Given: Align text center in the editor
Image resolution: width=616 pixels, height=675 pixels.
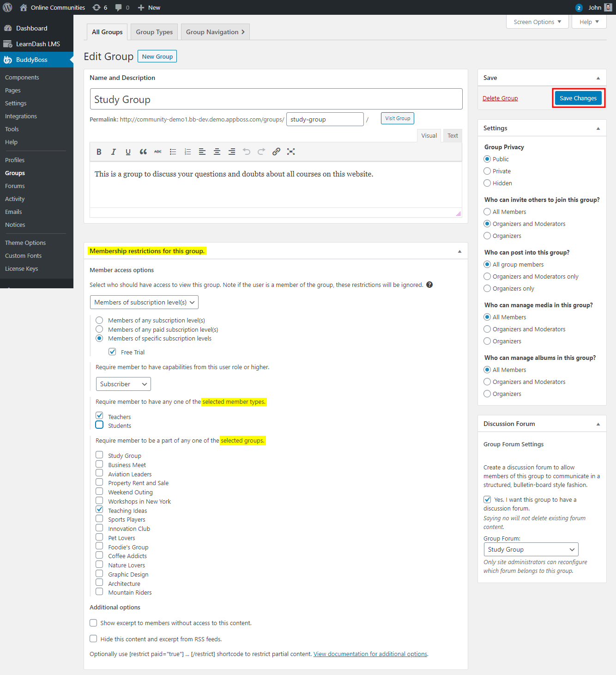Looking at the screenshot, I should pos(217,152).
